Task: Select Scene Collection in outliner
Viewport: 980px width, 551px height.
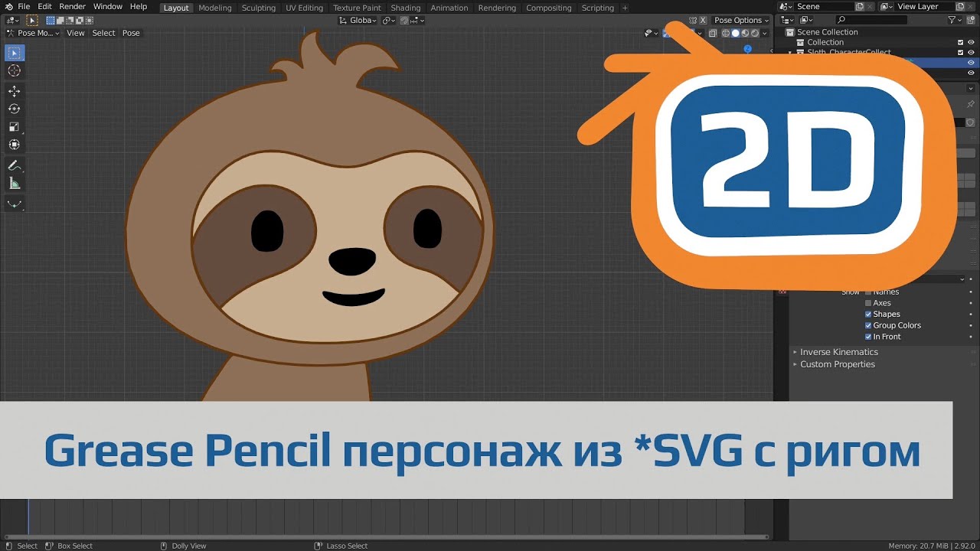Action: (x=827, y=32)
